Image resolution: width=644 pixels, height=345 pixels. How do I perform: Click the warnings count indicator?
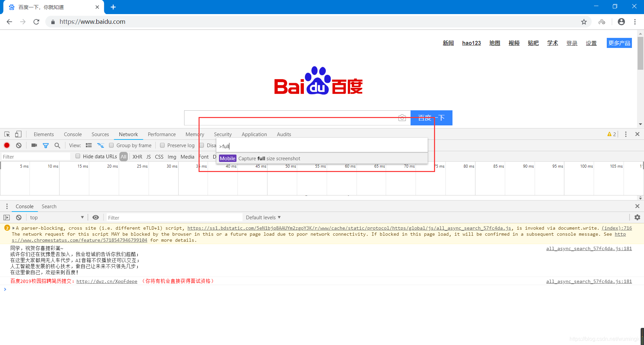point(611,134)
